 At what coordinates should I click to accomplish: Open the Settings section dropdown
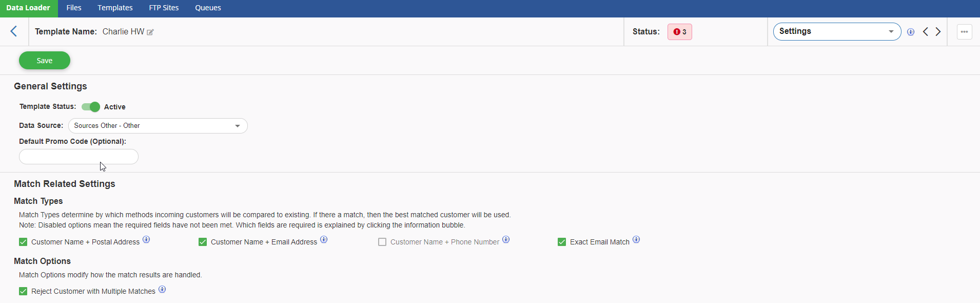[837, 32]
